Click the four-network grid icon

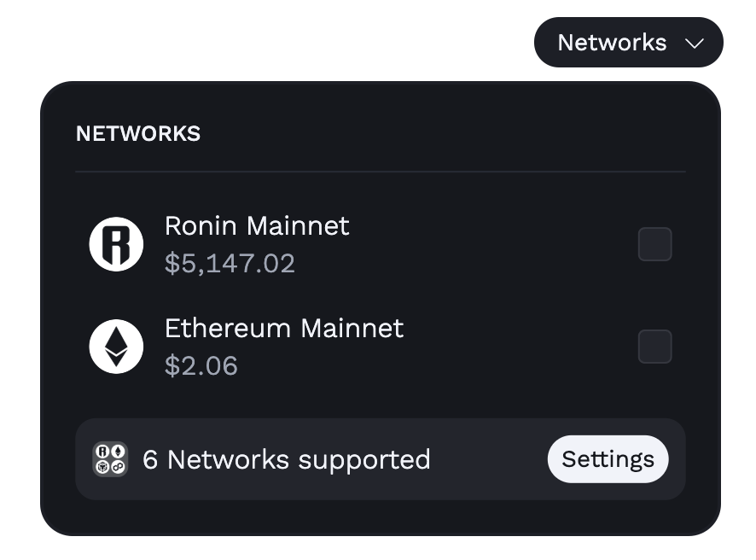click(x=110, y=459)
